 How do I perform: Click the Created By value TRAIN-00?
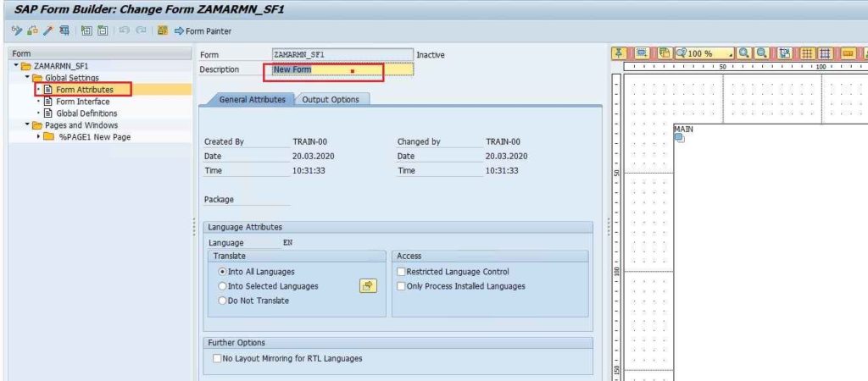pos(310,141)
